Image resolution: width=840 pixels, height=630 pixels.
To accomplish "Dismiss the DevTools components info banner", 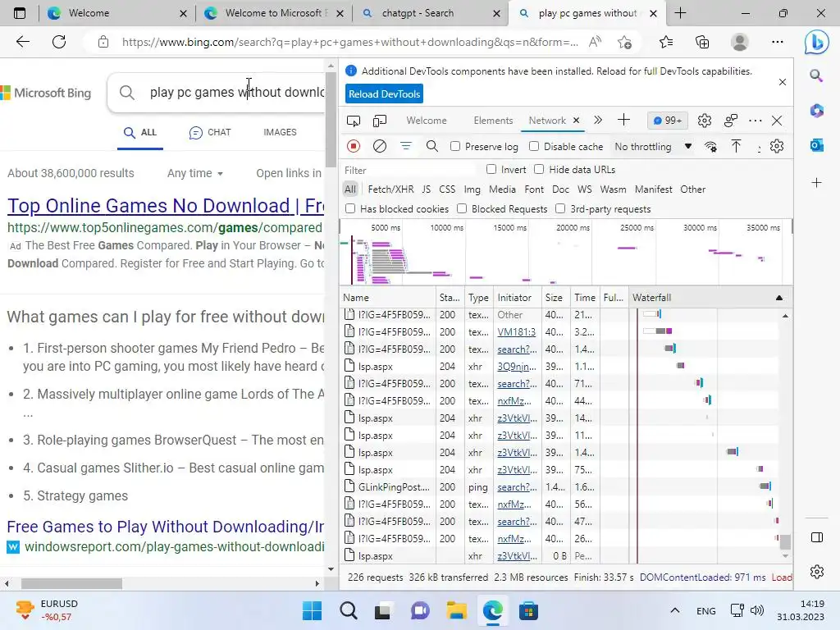I will pos(782,82).
